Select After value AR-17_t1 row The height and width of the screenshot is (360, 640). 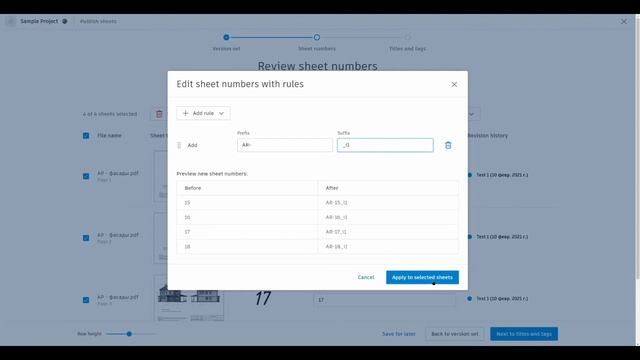[388, 232]
